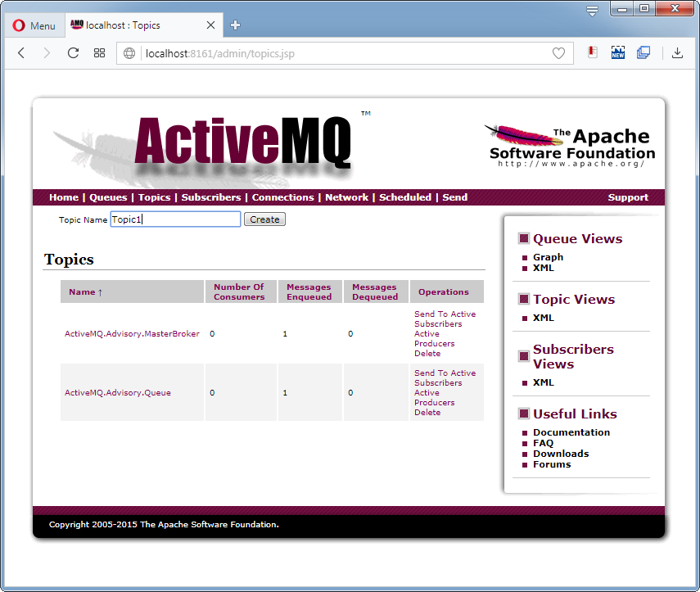
Task: Open the downloads arrow icon
Action: pyautogui.click(x=677, y=52)
